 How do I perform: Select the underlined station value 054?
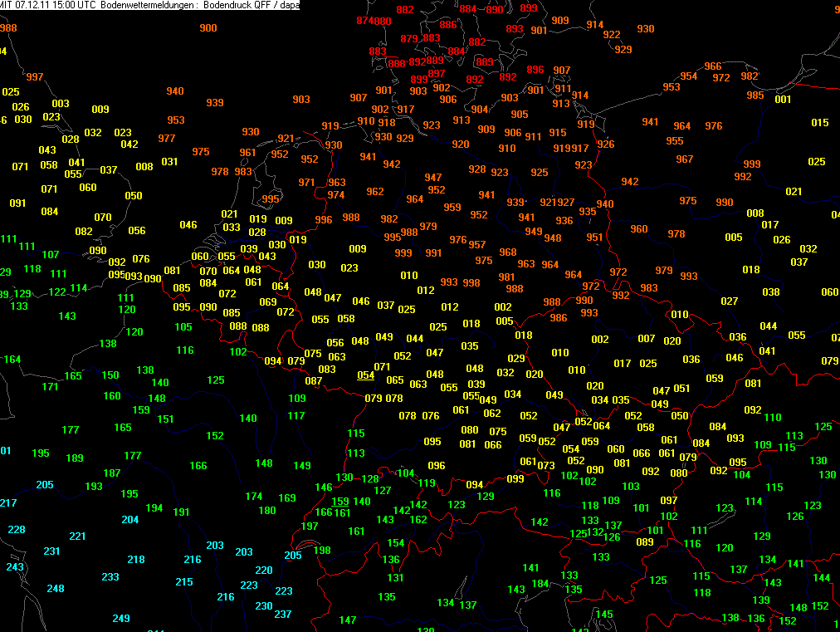[366, 375]
